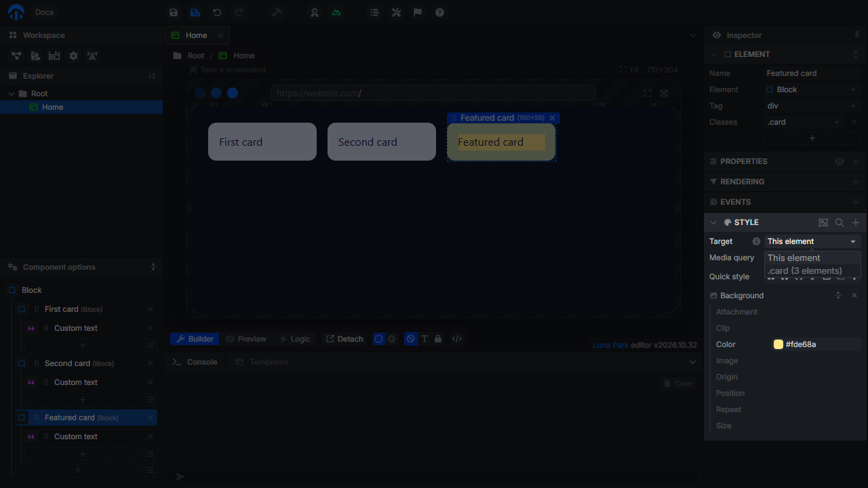Open the hammer build tool icon
The height and width of the screenshot is (488, 868).
[x=277, y=12]
